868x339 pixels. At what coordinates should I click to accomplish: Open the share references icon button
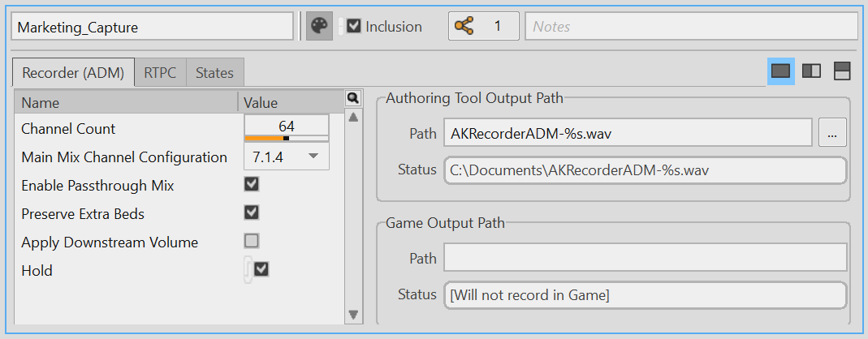pyautogui.click(x=464, y=27)
